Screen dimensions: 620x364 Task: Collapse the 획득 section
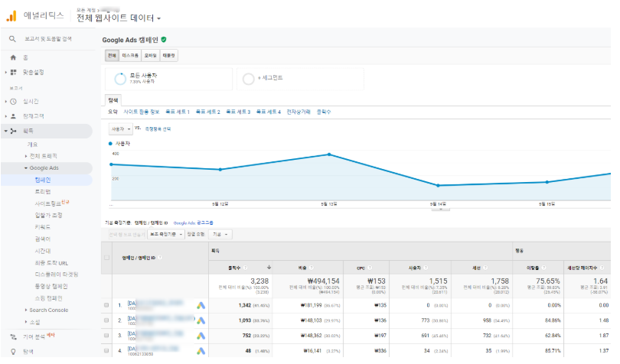(x=6, y=132)
